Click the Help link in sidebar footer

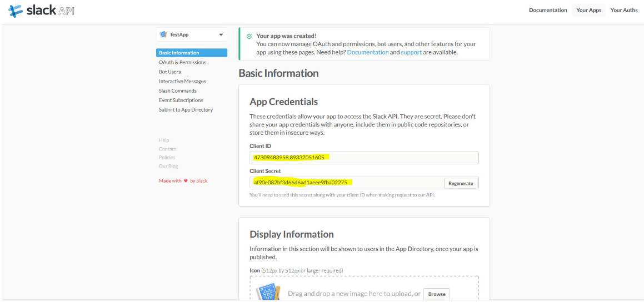(x=164, y=140)
